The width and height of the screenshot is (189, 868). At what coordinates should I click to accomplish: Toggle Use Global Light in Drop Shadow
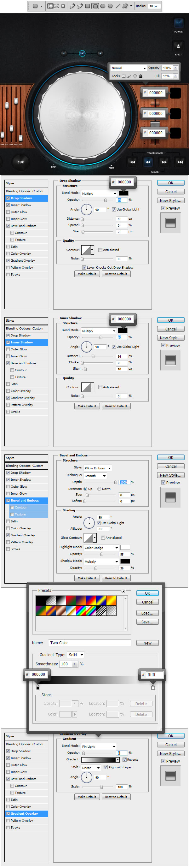[x=114, y=210]
